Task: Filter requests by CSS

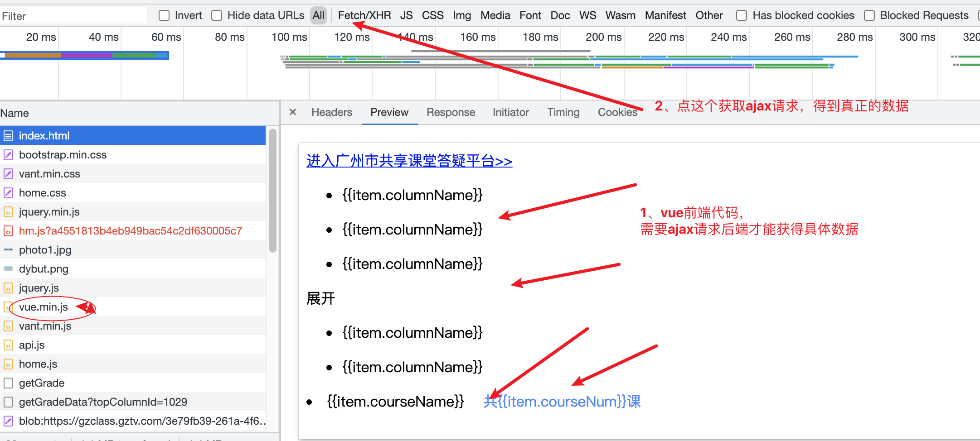Action: pos(433,15)
